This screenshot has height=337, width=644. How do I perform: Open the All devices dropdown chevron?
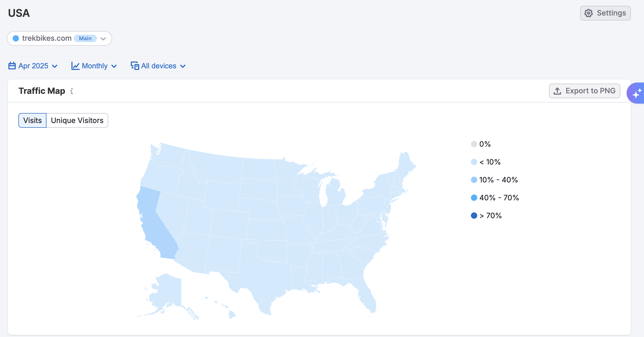click(x=183, y=66)
